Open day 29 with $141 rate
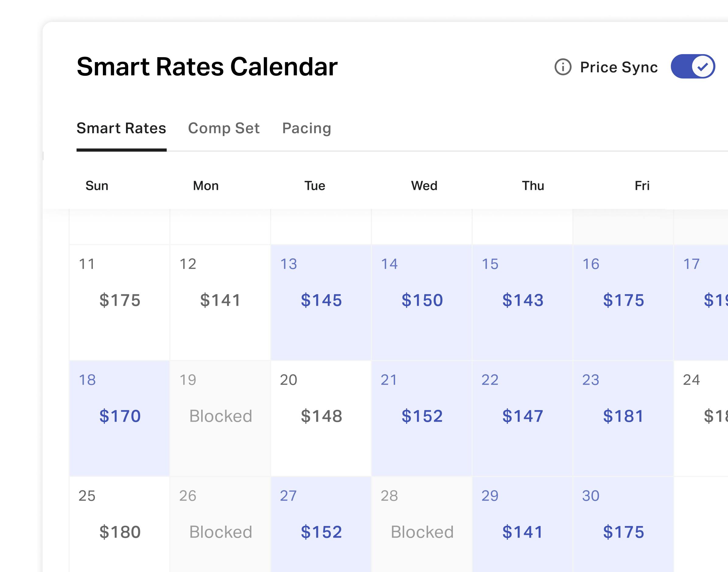 (523, 525)
